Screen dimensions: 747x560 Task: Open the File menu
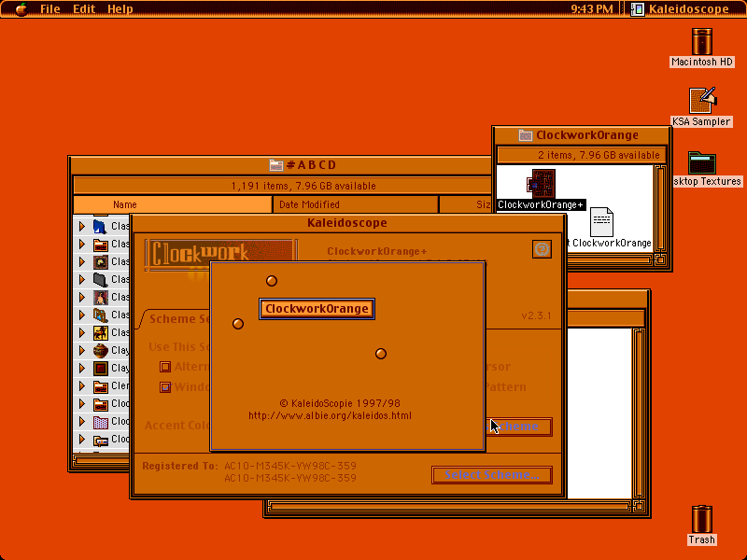click(x=50, y=9)
